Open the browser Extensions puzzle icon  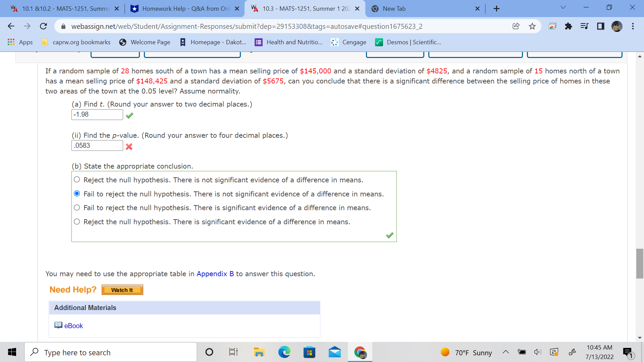[568, 26]
